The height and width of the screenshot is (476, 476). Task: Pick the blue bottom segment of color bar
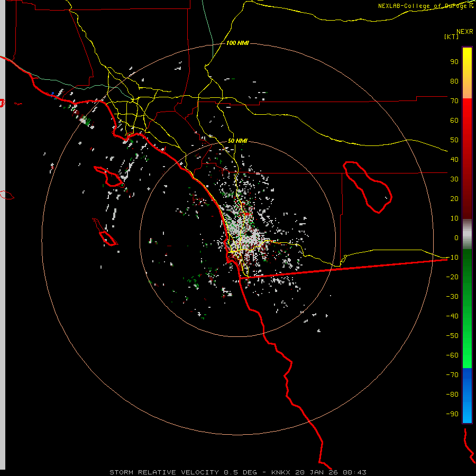tap(467, 396)
